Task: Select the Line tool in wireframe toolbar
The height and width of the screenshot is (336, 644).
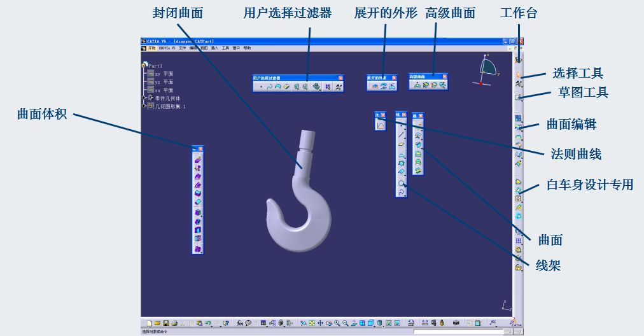Action: 402,134
